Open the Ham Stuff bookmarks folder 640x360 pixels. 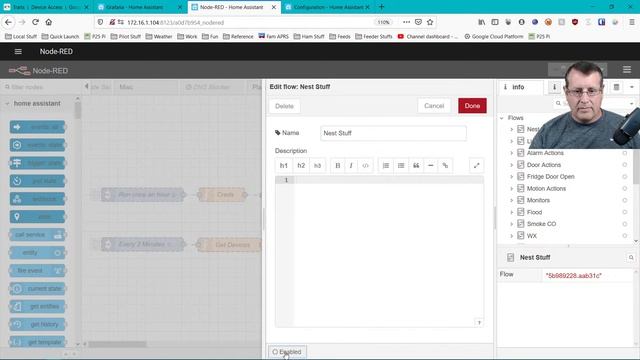coord(309,36)
